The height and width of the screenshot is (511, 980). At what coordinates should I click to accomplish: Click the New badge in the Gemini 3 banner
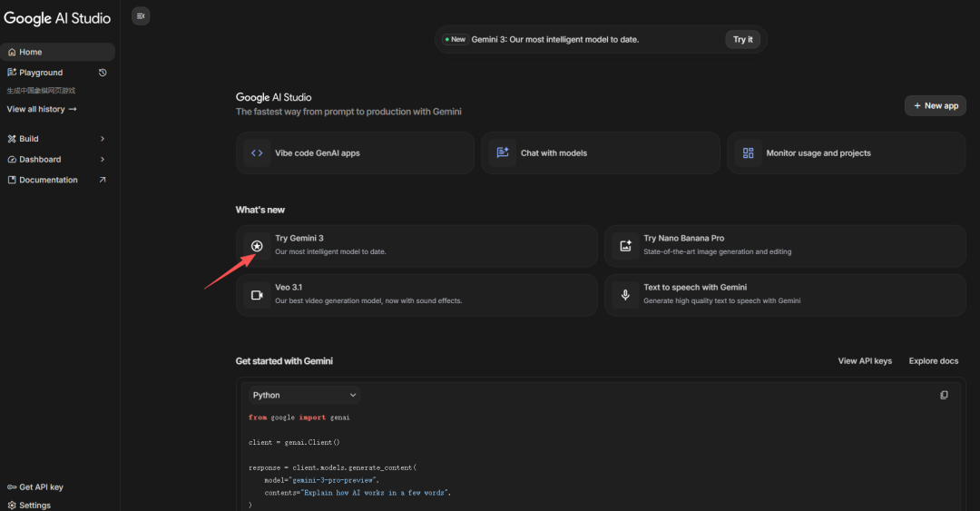[x=455, y=39]
